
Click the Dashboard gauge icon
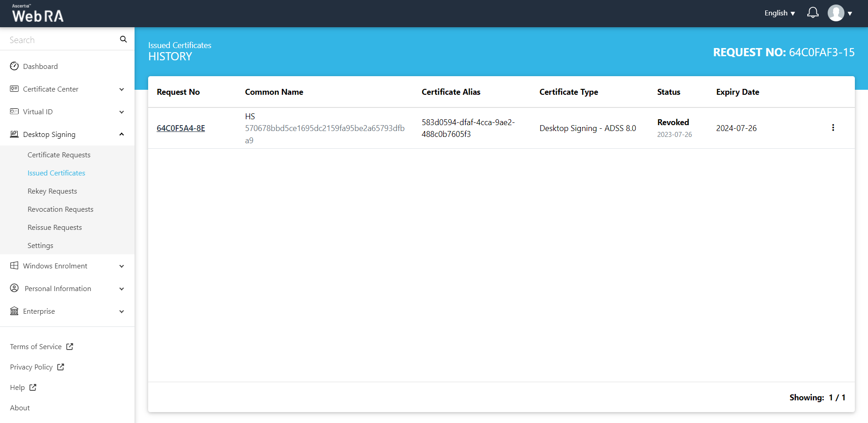coord(14,66)
